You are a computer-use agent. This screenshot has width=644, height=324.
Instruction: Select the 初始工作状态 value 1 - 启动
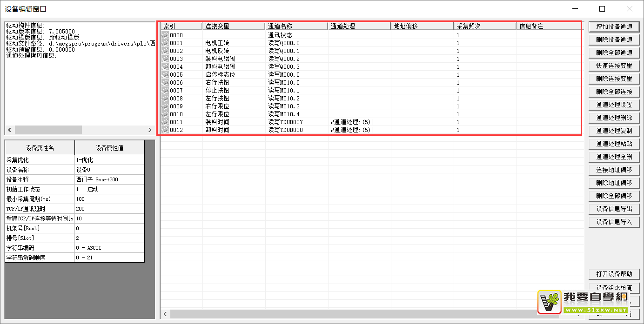[x=109, y=189]
